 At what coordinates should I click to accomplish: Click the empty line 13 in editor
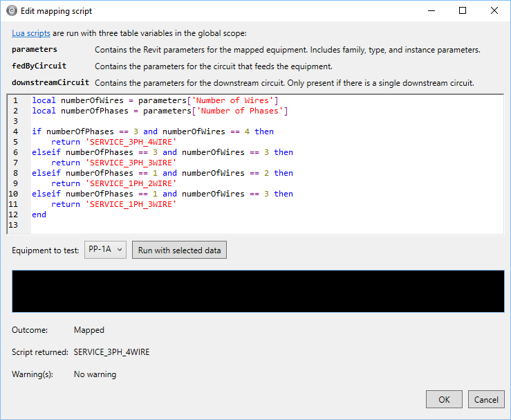pyautogui.click(x=138, y=225)
